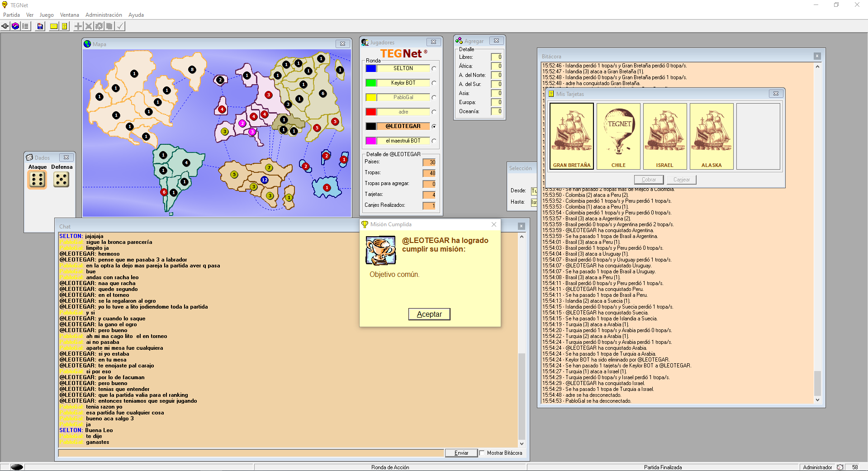The image size is (868, 471).
Task: Click the yellow card toolbar icon
Action: pyautogui.click(x=54, y=26)
